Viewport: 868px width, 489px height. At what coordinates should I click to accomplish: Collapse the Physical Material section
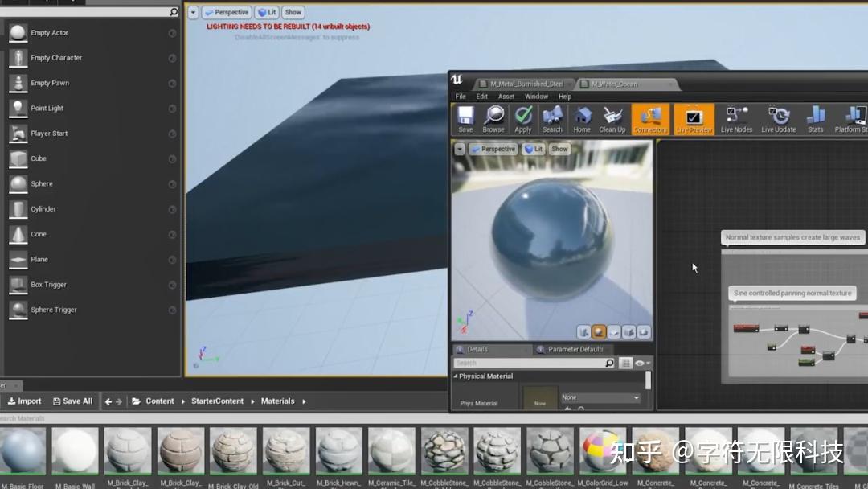point(456,376)
